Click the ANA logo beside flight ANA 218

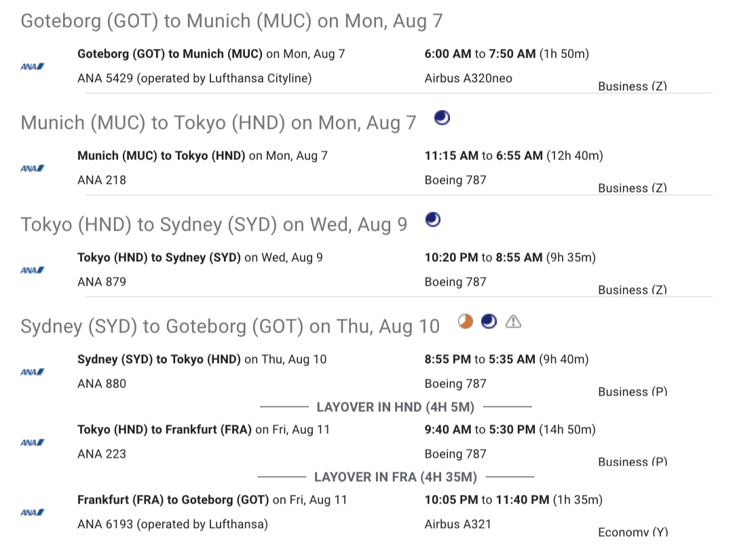32,168
